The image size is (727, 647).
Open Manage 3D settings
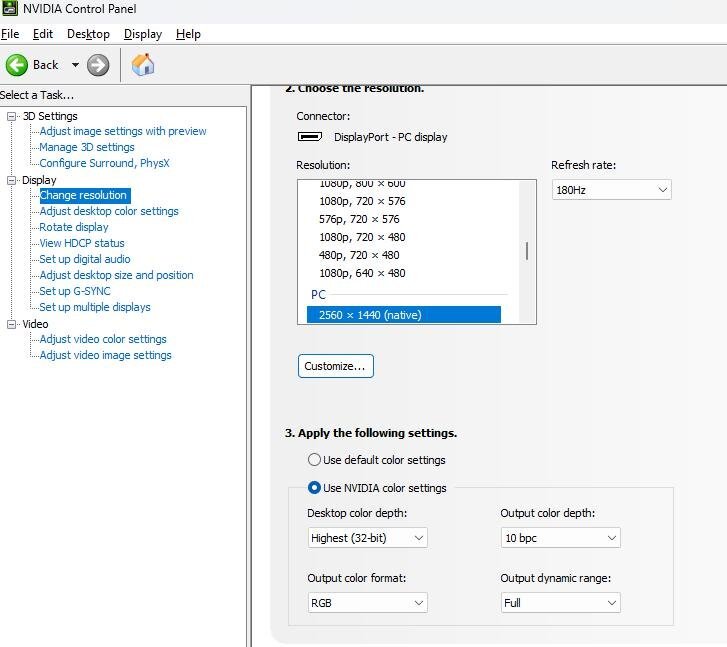tap(87, 147)
